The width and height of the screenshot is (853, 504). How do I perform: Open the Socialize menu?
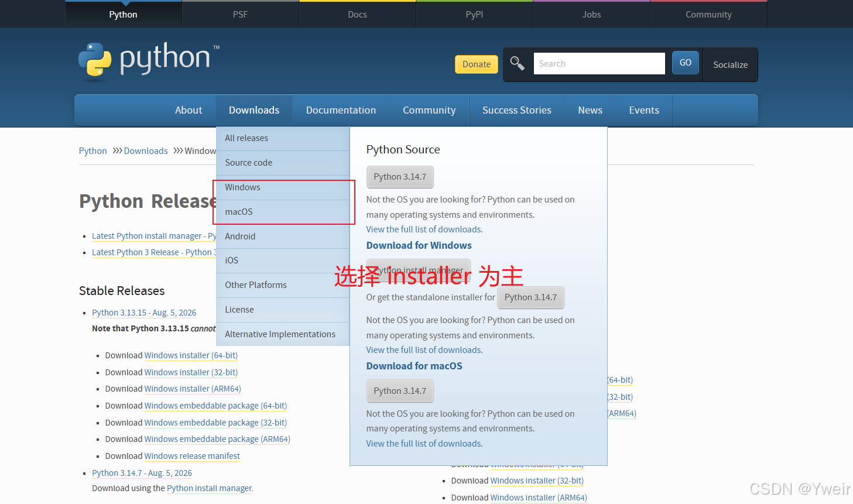click(x=730, y=64)
